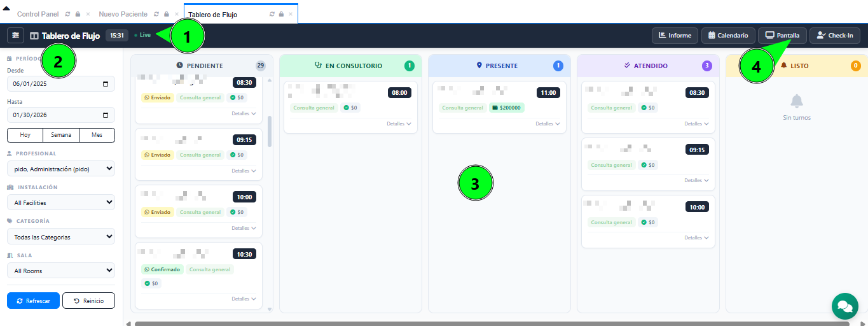This screenshot has width=868, height=326.
Task: Click the Pendiente clock icon in the header
Action: click(x=180, y=66)
